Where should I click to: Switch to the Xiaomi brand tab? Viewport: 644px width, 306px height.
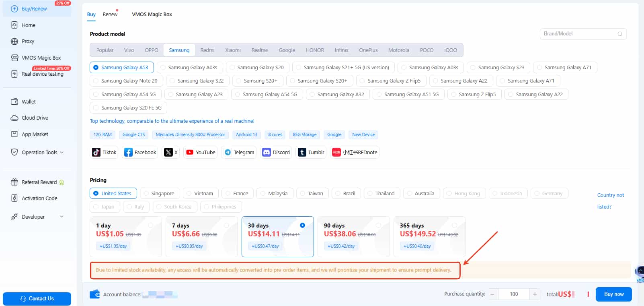click(233, 50)
